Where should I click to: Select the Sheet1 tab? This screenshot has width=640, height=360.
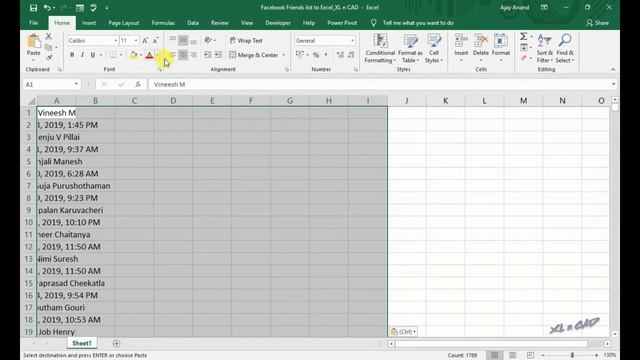point(82,343)
